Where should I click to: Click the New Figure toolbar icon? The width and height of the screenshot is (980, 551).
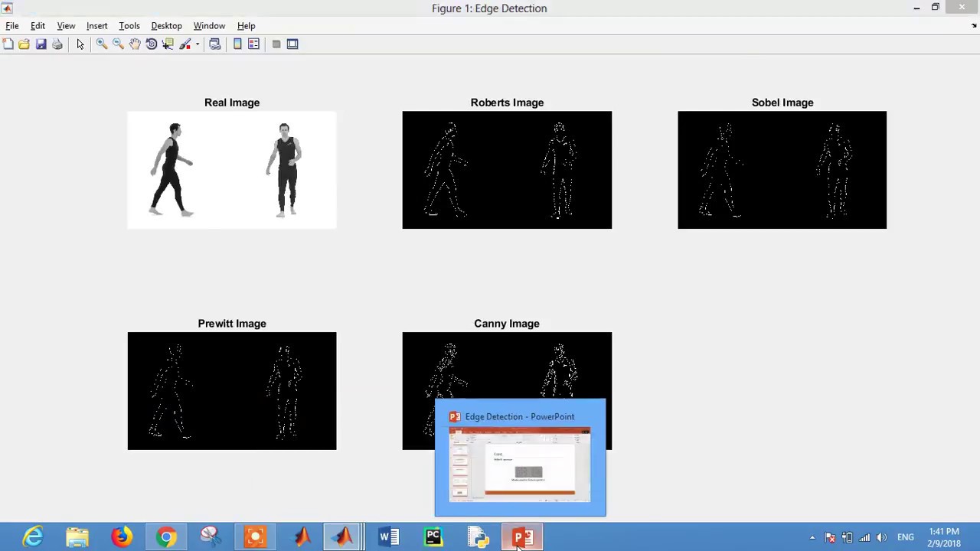[x=8, y=44]
